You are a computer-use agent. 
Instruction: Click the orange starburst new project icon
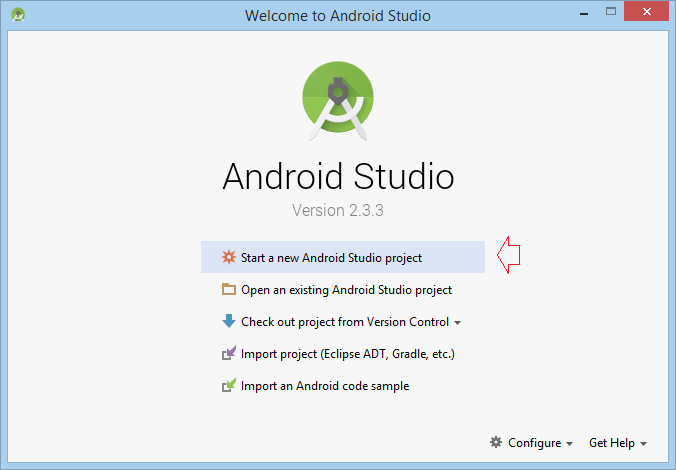click(229, 257)
